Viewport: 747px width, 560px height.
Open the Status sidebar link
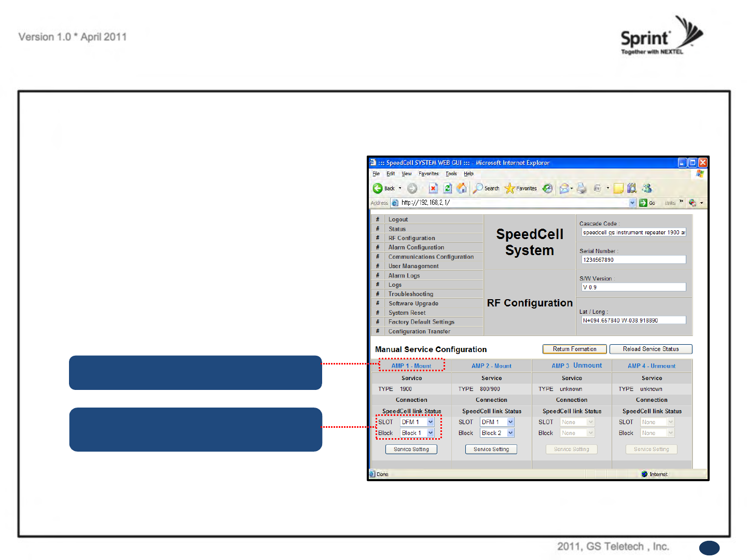click(x=397, y=229)
